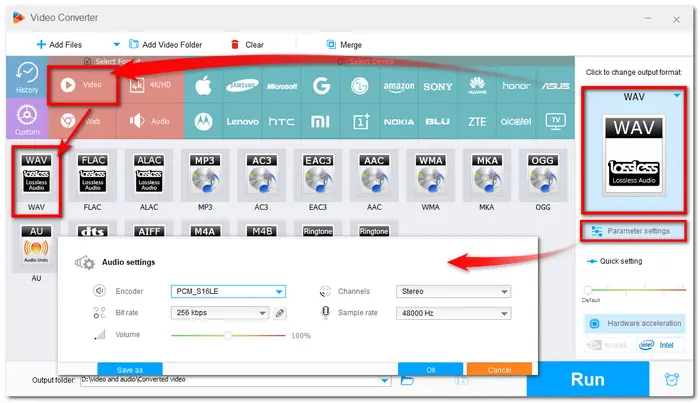This screenshot has height=403, width=700.
Task: Open the Channels dropdown
Action: tap(453, 291)
